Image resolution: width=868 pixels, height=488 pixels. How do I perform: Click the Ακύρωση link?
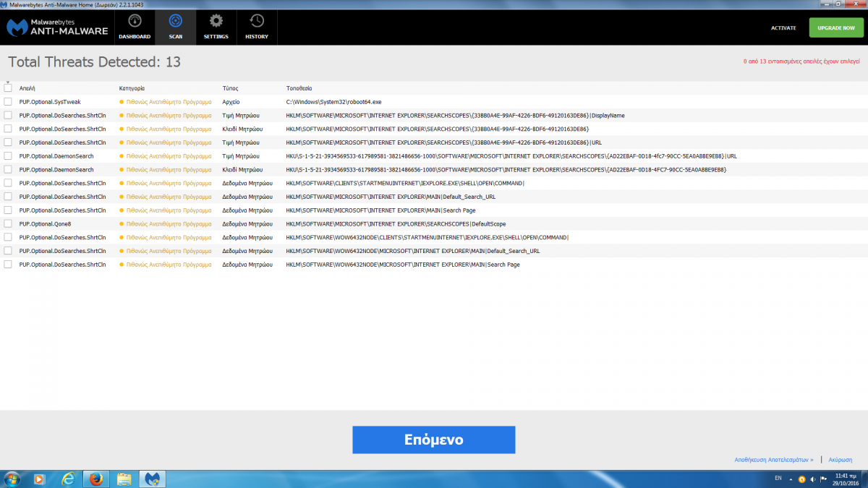840,459
